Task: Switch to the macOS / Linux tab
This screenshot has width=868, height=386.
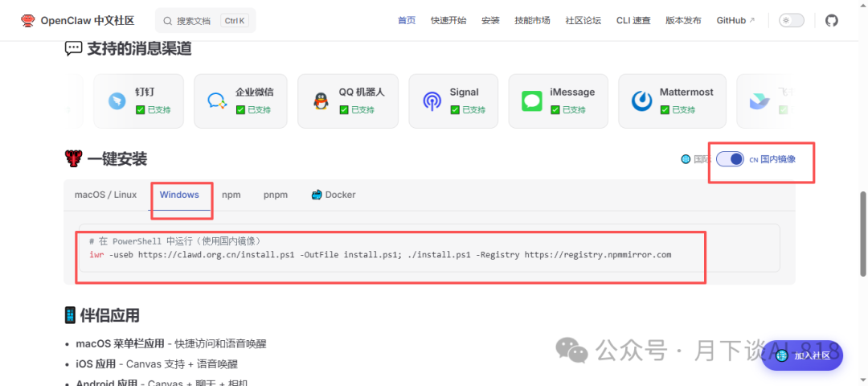Action: pos(106,195)
